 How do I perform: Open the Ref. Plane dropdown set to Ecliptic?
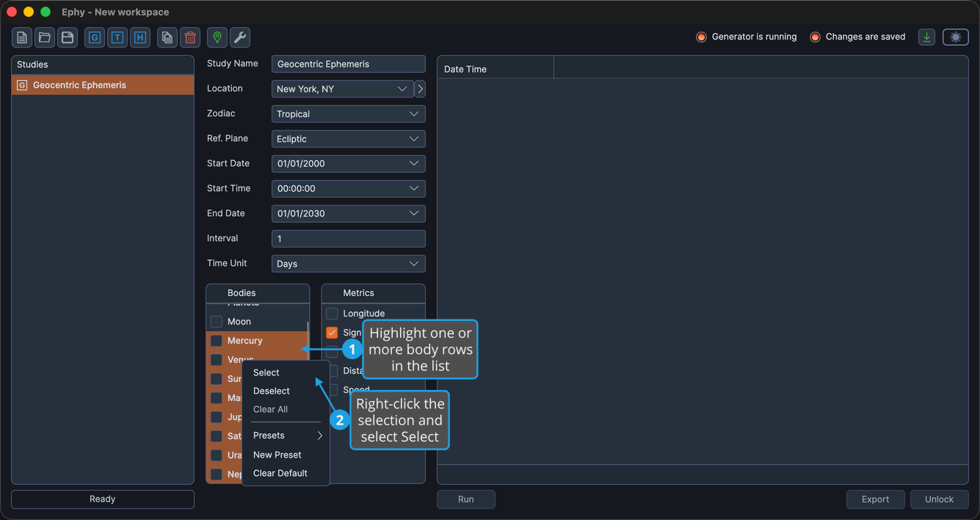[349, 139]
